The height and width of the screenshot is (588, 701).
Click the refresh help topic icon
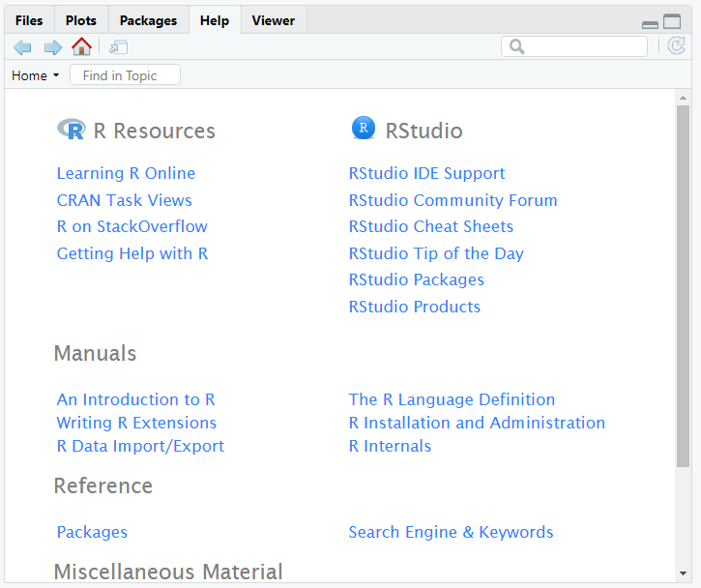coord(676,46)
